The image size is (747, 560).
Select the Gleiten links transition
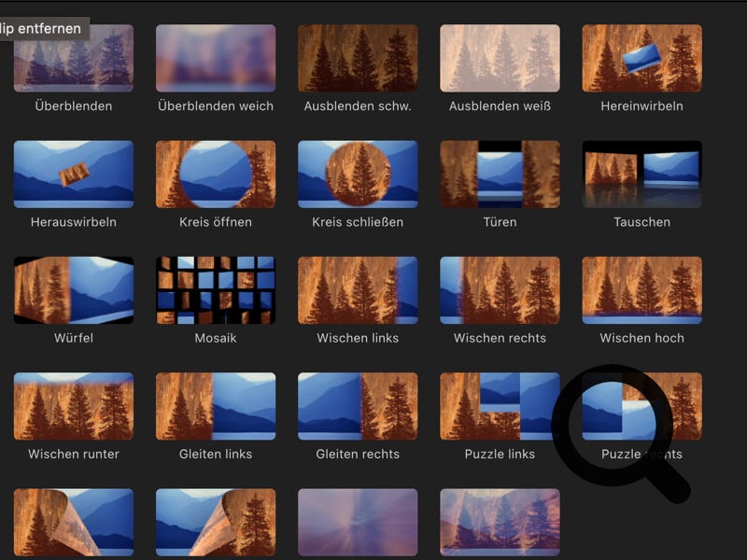click(216, 406)
